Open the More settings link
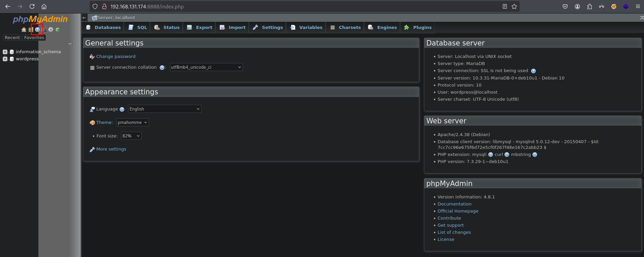Viewport: 644px width, 257px height. point(111,149)
